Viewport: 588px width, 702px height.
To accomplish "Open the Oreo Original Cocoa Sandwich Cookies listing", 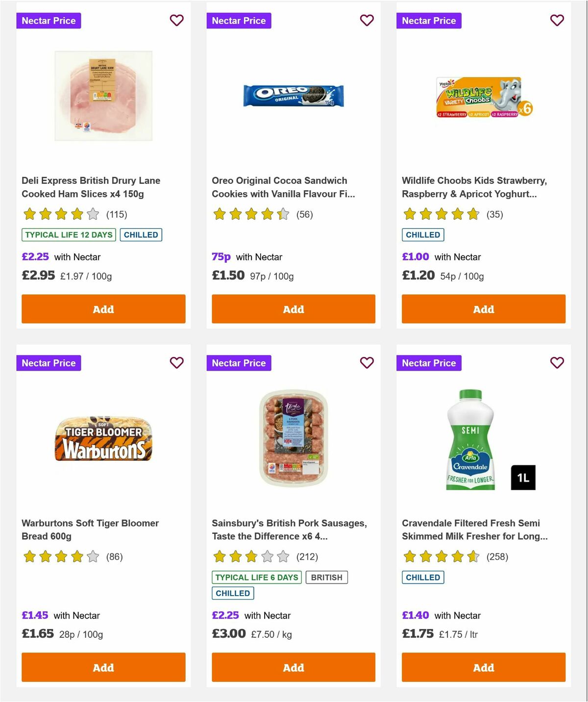I will (x=279, y=187).
